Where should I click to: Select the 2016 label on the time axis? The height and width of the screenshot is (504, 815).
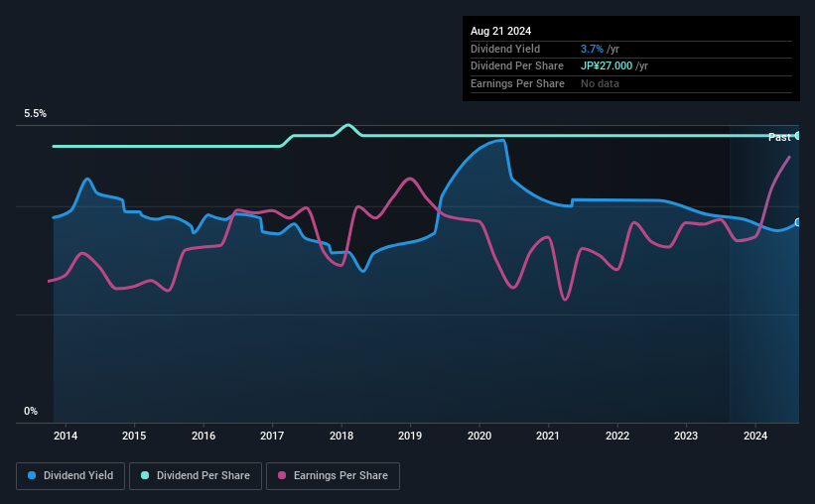pos(204,436)
